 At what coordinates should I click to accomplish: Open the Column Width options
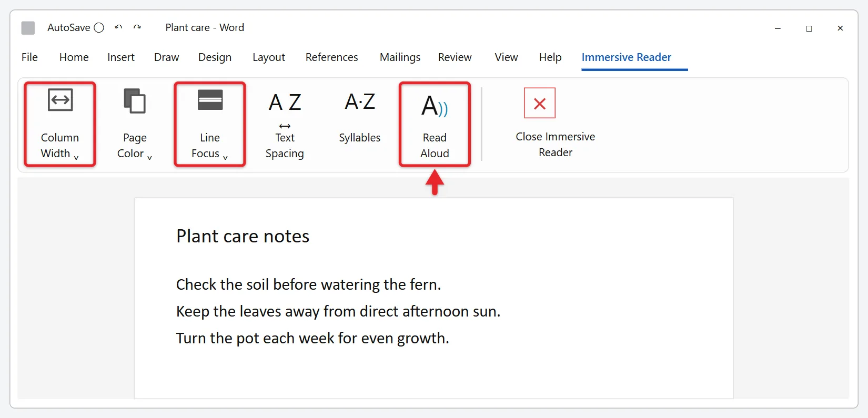pyautogui.click(x=60, y=124)
